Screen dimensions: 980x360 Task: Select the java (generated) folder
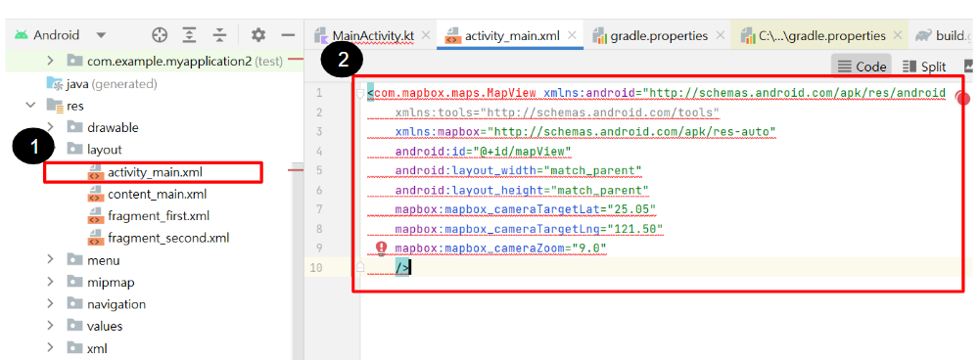pos(103,84)
